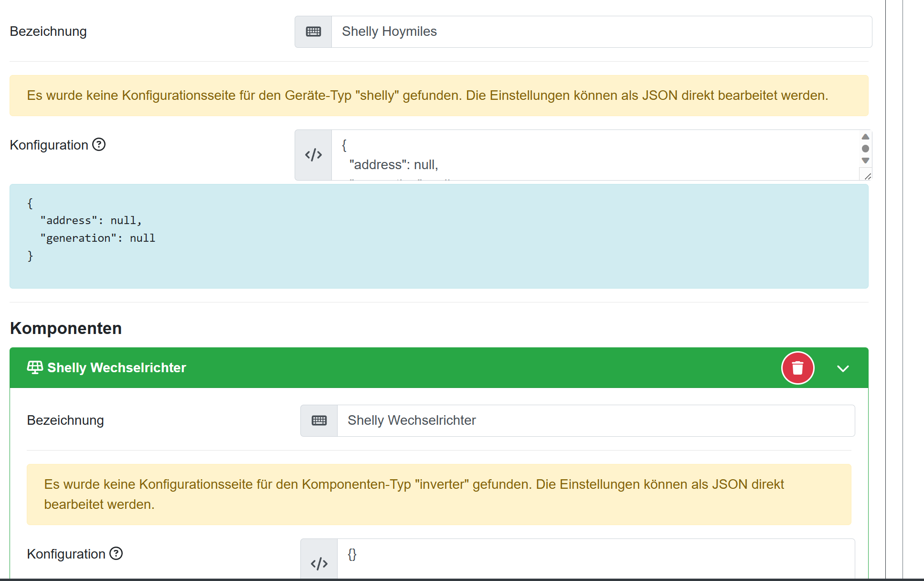This screenshot has width=924, height=581.
Task: Click solar panel icon in Shelly Wechselrichter header
Action: (35, 367)
